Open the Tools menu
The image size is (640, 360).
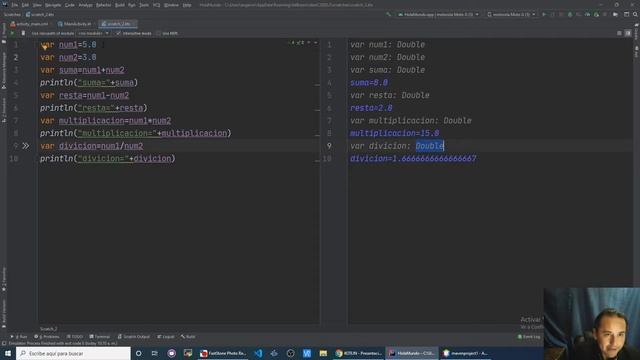[144, 5]
